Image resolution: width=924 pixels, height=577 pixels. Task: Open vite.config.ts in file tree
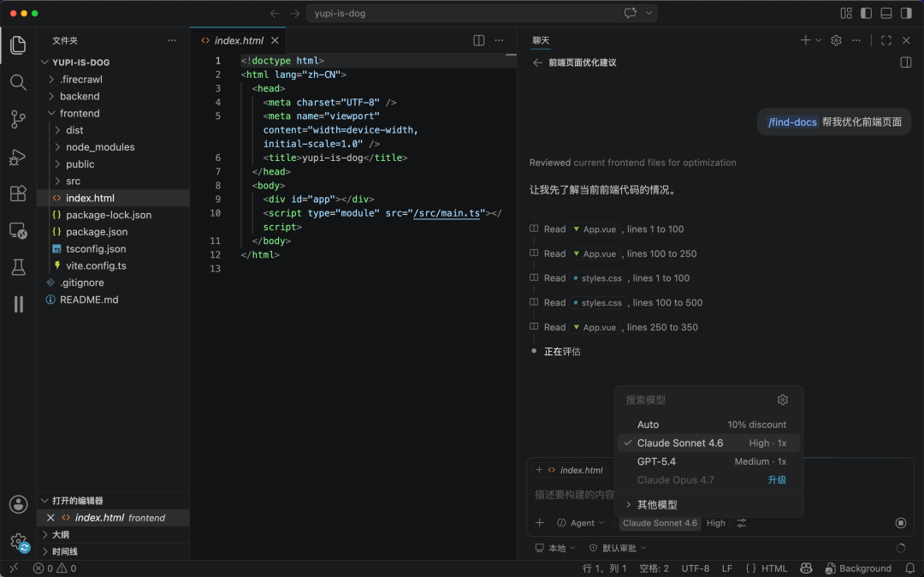click(x=113, y=265)
